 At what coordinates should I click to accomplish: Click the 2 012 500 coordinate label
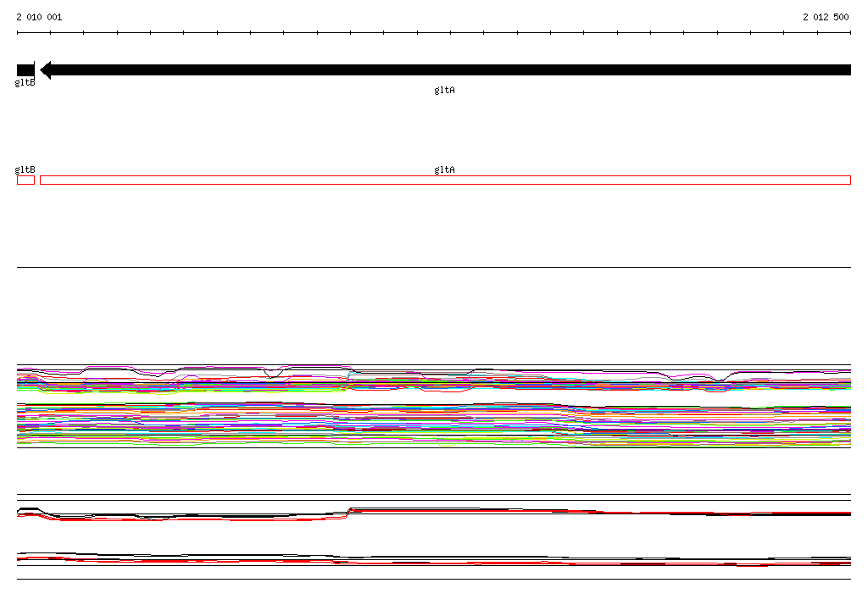coord(826,17)
